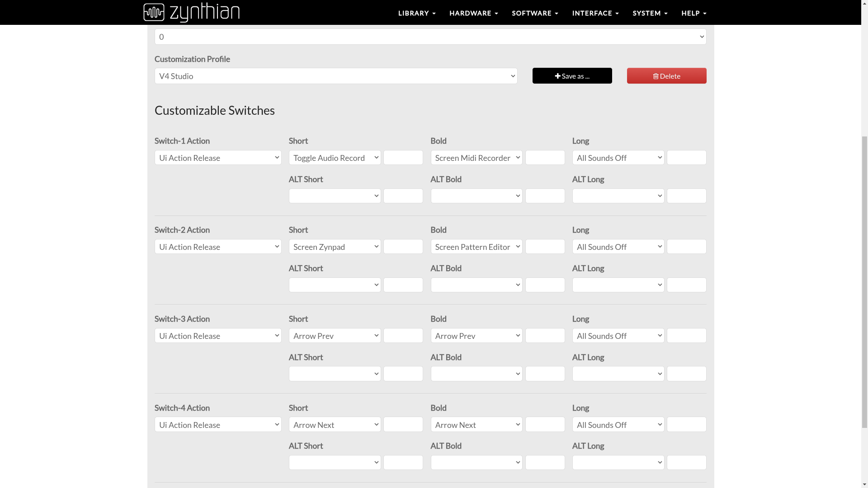Open Switch-2 ALT Long dropdown
Image resolution: width=868 pixels, height=488 pixels.
click(x=618, y=285)
